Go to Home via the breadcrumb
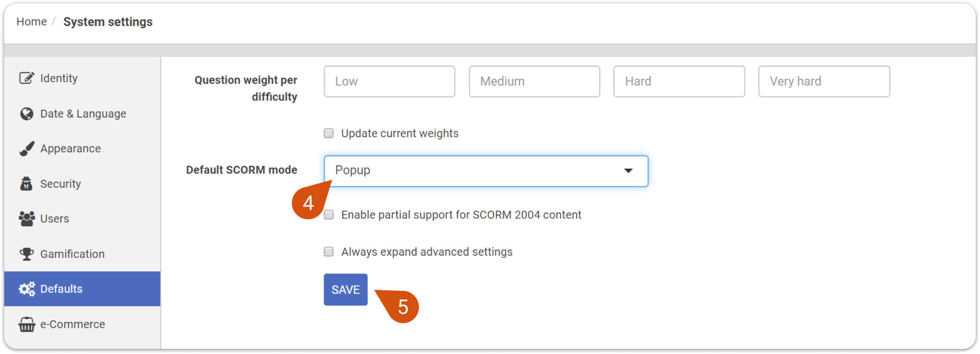 click(x=32, y=22)
